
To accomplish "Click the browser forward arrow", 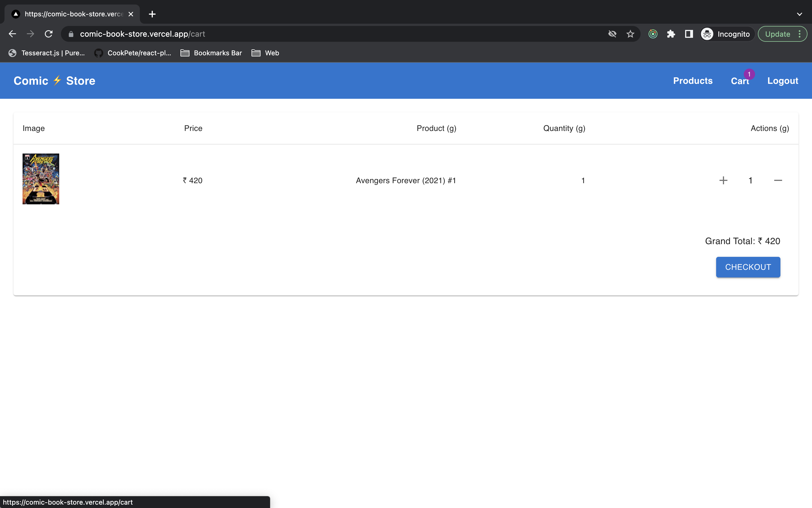I will 30,34.
